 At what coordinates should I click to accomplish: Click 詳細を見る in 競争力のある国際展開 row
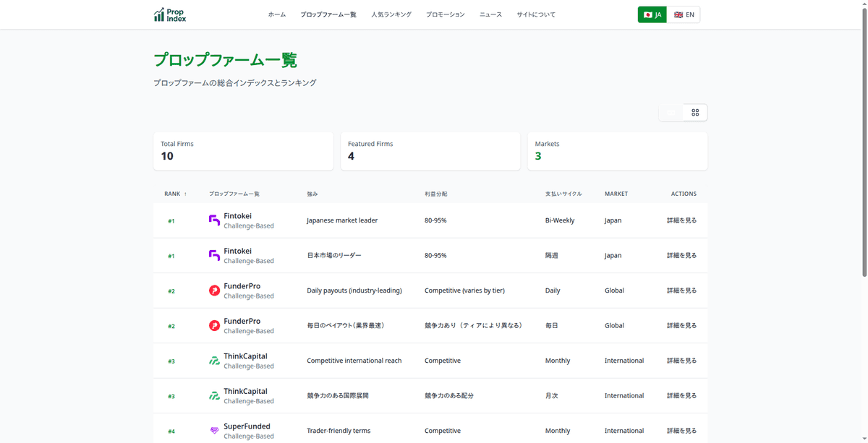pyautogui.click(x=681, y=396)
